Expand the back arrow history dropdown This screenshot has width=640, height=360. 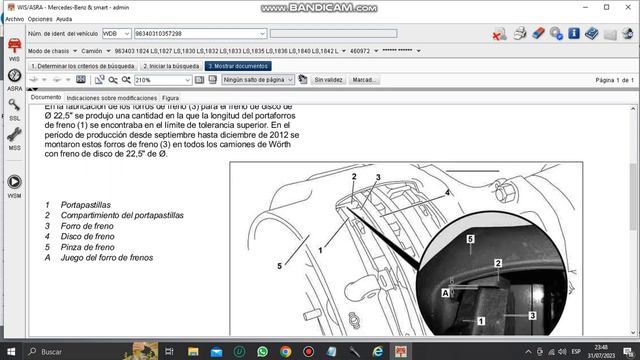click(44, 80)
